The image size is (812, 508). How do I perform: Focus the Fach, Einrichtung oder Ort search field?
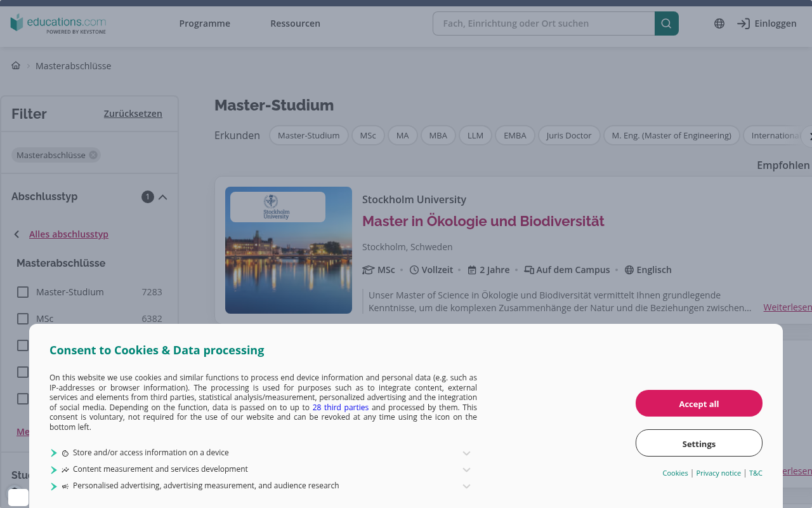[x=544, y=23]
